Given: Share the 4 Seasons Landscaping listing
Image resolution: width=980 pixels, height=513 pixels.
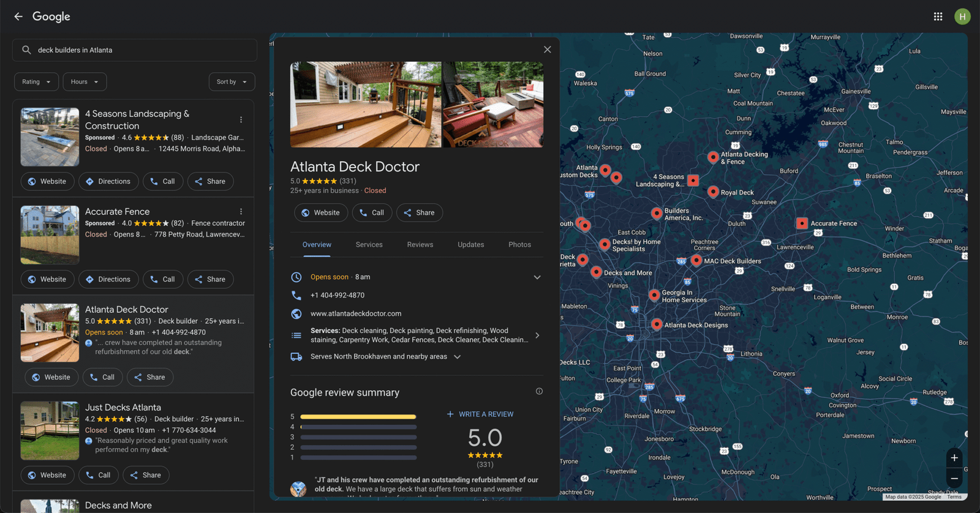Looking at the screenshot, I should [210, 181].
